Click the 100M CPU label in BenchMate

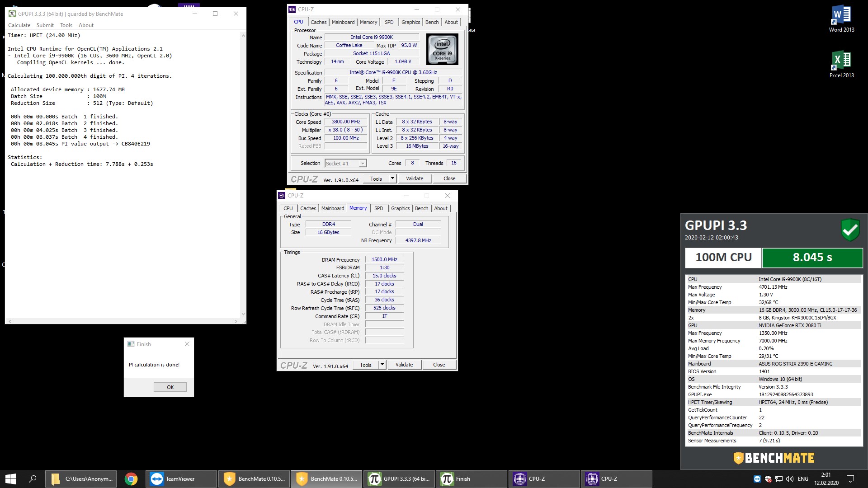pos(723,258)
